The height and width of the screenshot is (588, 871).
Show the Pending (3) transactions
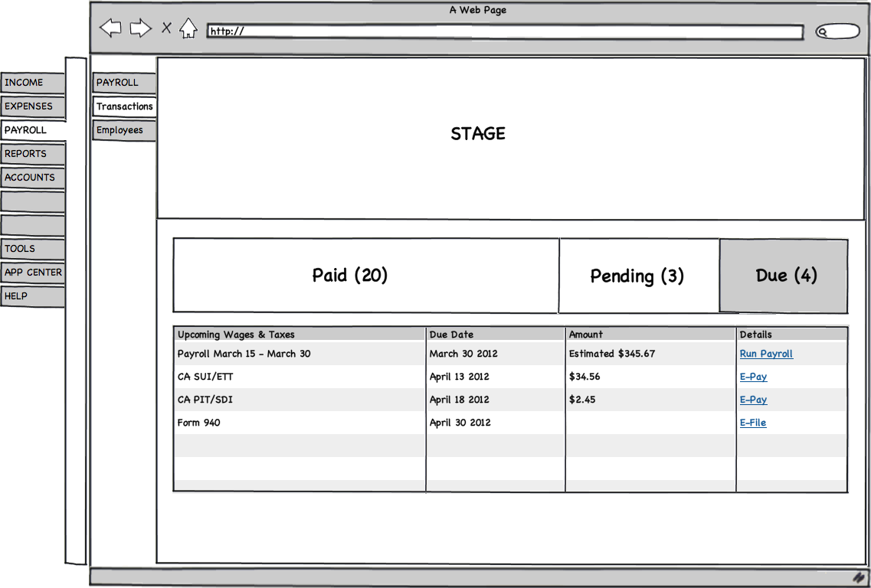[639, 276]
